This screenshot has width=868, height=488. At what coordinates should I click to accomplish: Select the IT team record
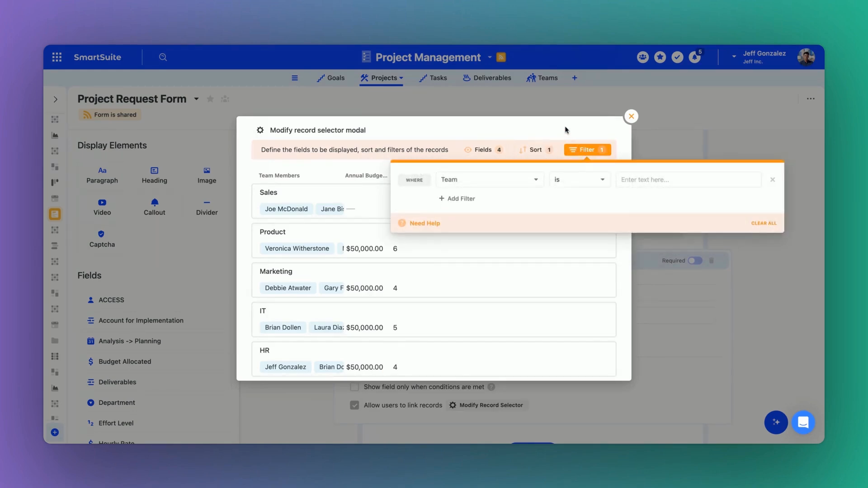click(434, 319)
